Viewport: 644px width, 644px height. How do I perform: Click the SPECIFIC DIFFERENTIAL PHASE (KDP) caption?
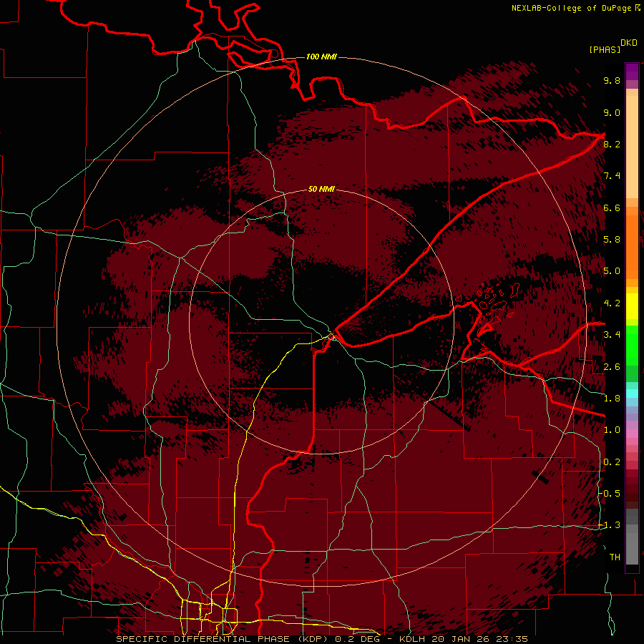pos(223,639)
